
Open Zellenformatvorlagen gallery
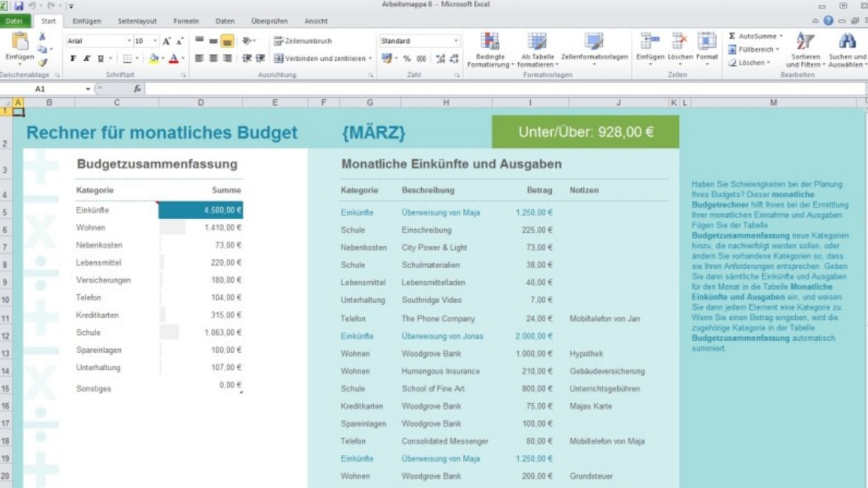click(x=594, y=49)
